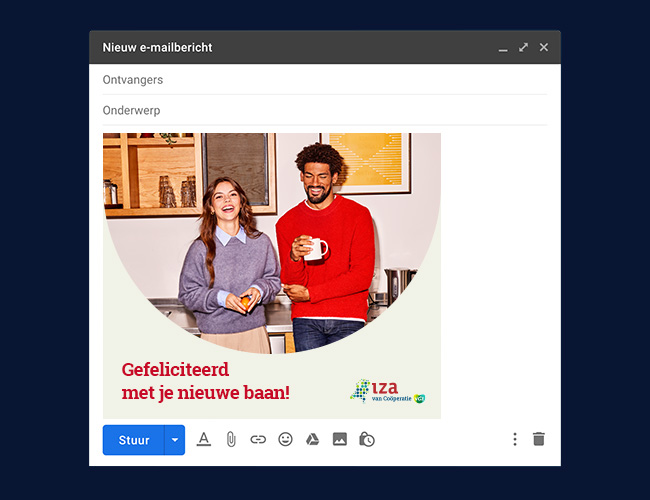The height and width of the screenshot is (500, 650).
Task: Expand send options arrow beside Stuur
Action: 175,440
